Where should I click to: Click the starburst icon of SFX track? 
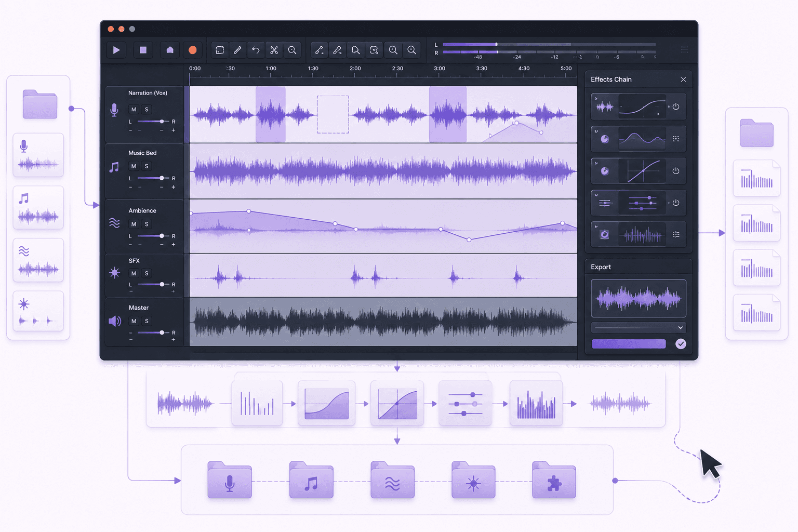114,273
